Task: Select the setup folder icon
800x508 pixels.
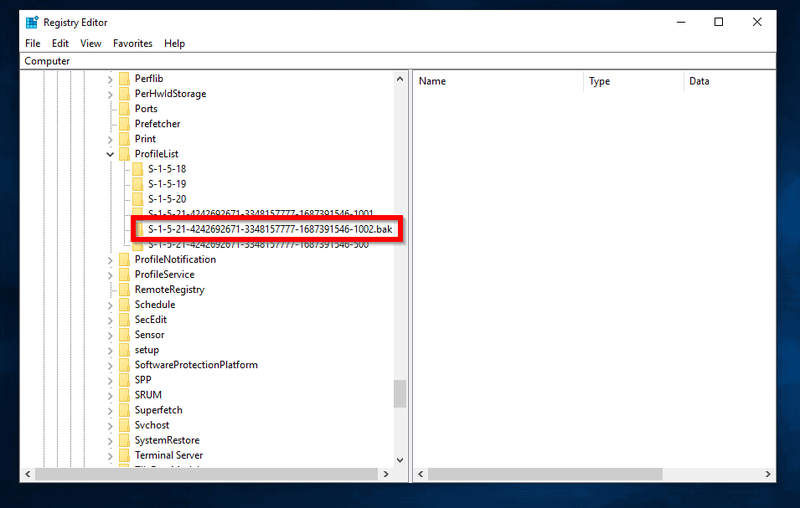Action: (124, 350)
